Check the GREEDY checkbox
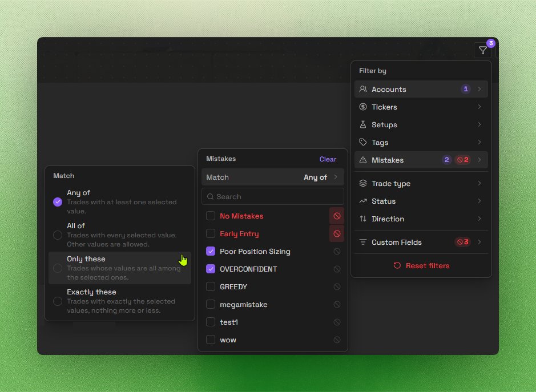The image size is (536, 392). pos(211,287)
